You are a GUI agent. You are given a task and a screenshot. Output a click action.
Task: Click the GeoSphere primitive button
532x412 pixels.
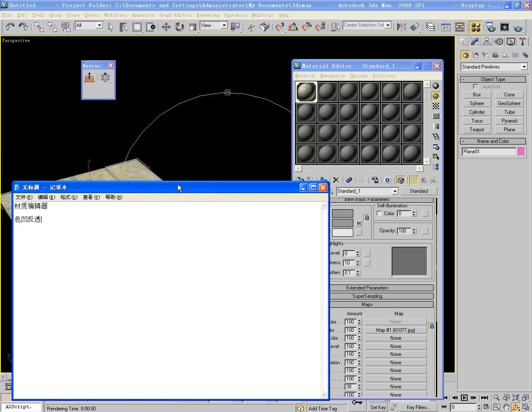click(509, 103)
